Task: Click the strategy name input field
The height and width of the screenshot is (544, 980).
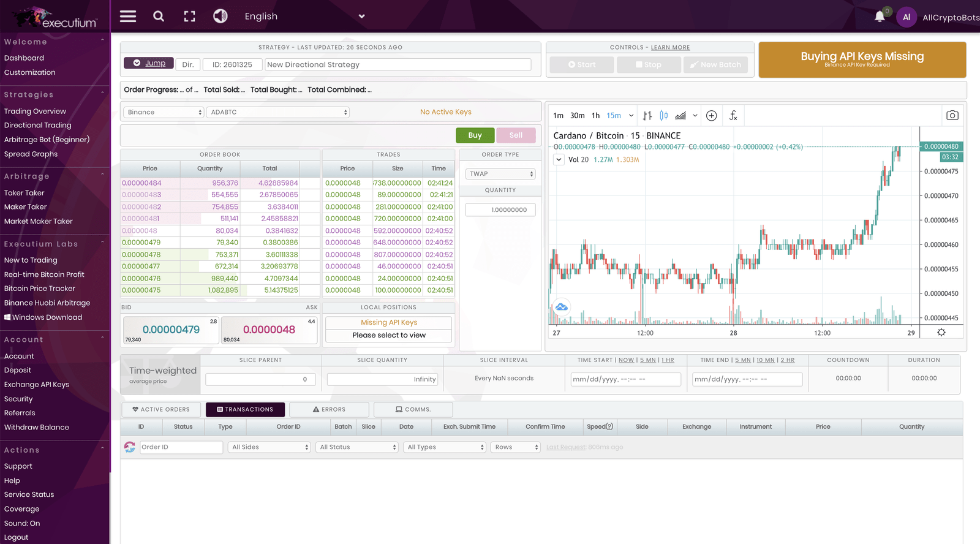Action: pyautogui.click(x=398, y=64)
